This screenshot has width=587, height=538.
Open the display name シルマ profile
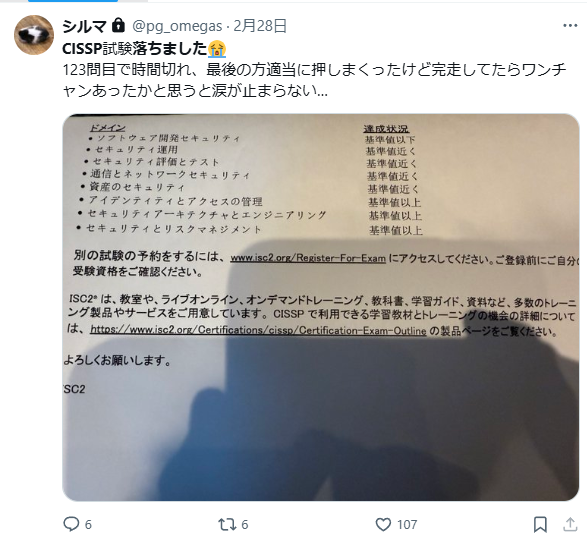click(x=85, y=26)
